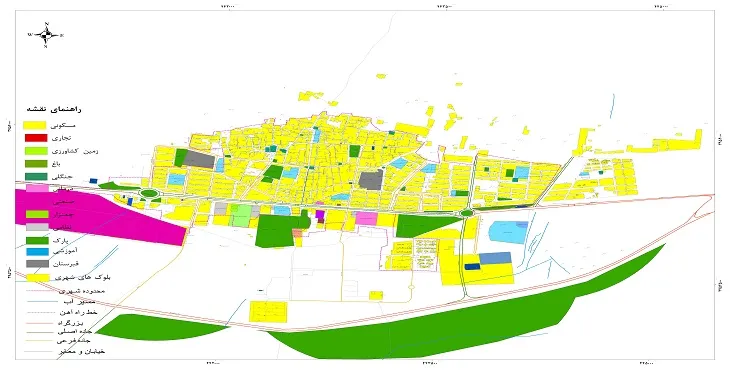Click the محدوده شهری legend label
The height and width of the screenshot is (370, 730).
tap(82, 291)
